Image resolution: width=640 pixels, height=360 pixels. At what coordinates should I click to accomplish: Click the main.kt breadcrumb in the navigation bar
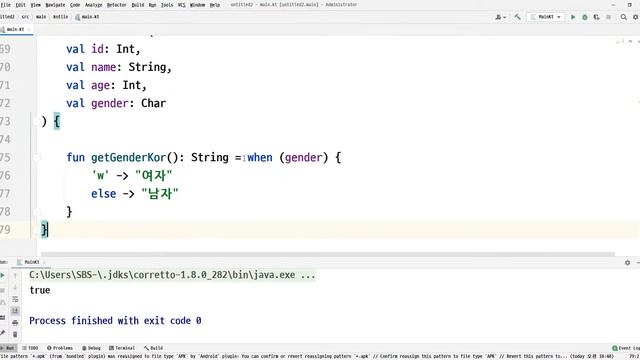click(x=87, y=17)
